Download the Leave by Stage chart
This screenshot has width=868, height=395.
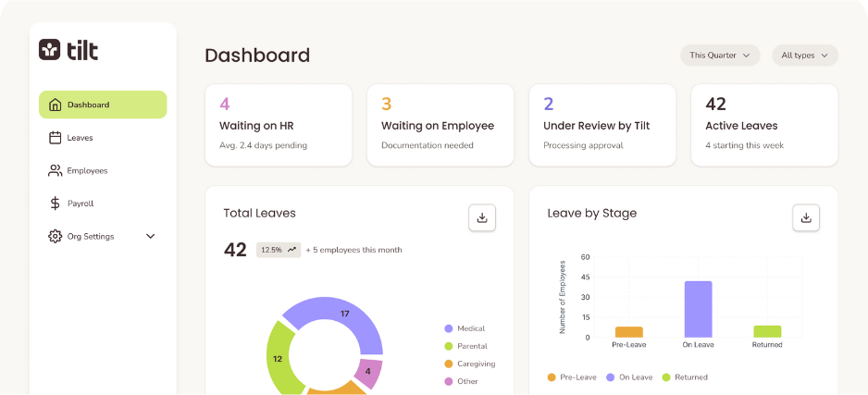tap(805, 217)
